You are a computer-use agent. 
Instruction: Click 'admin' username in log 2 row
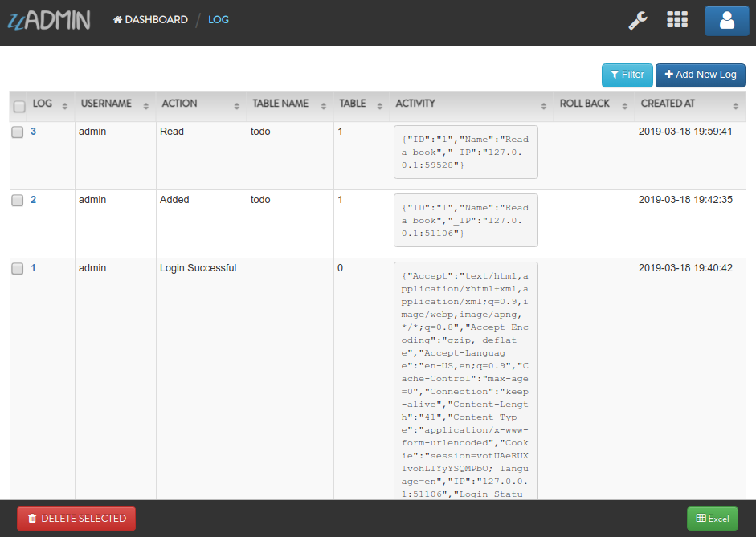pos(92,200)
